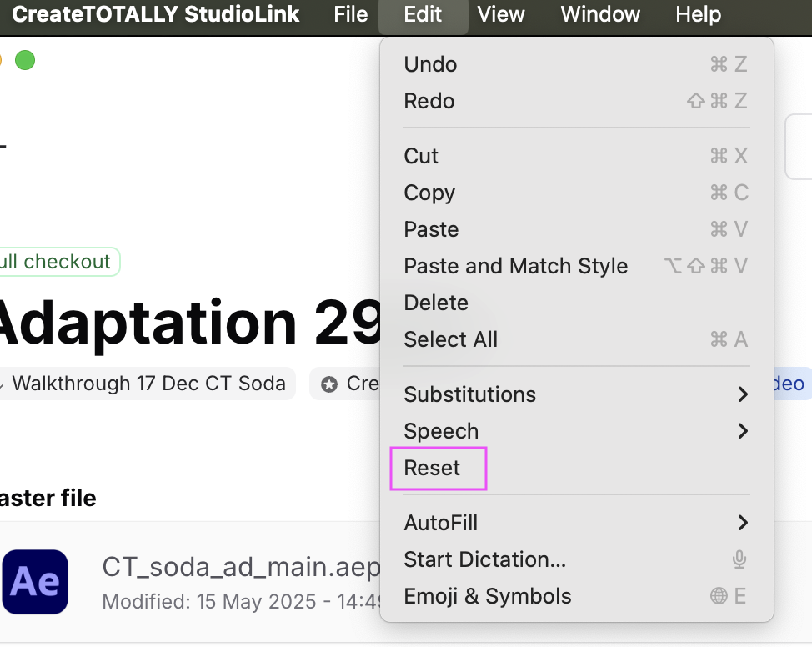This screenshot has height=647, width=812.
Task: Select the Paste menu entry
Action: point(576,229)
